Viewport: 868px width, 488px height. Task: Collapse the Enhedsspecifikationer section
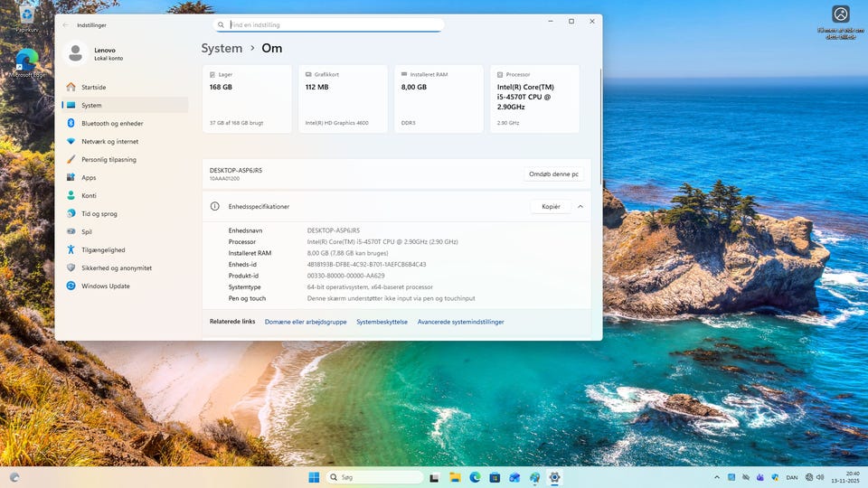click(580, 207)
